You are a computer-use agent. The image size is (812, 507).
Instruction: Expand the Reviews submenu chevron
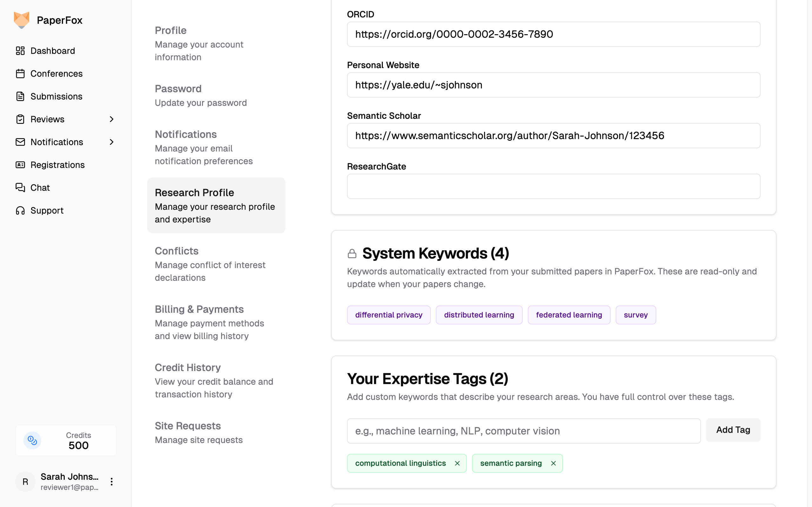pyautogui.click(x=112, y=119)
